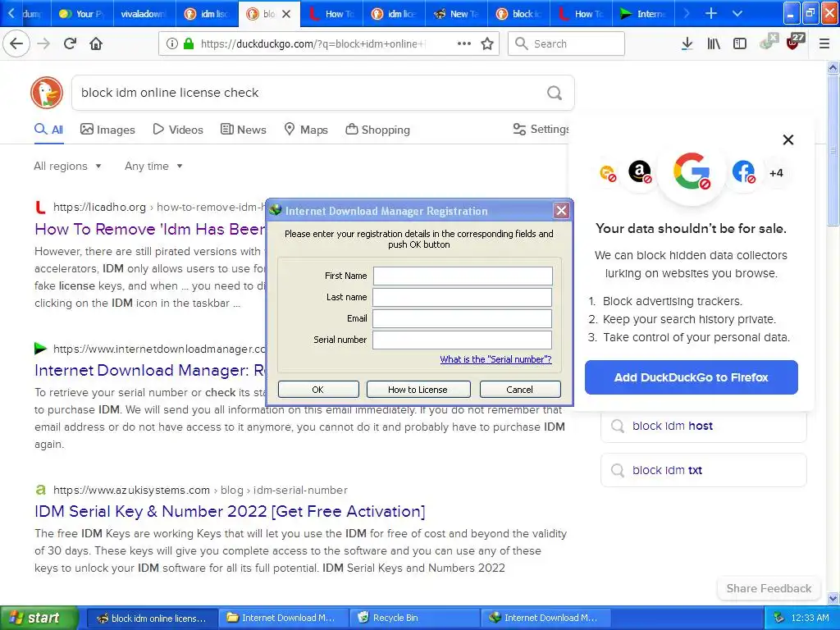Click the How to License button
Screen dimensions: 840x630
click(x=418, y=390)
